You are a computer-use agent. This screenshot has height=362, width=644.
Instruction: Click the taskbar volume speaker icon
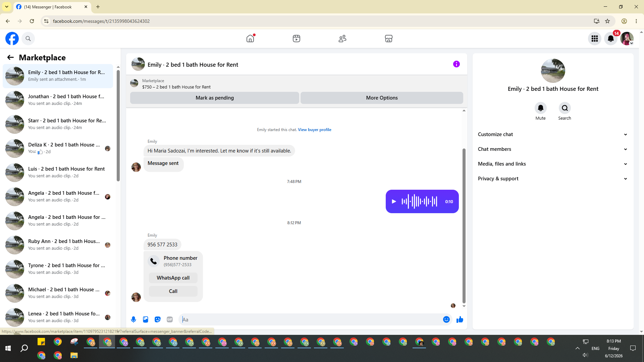pos(585,355)
